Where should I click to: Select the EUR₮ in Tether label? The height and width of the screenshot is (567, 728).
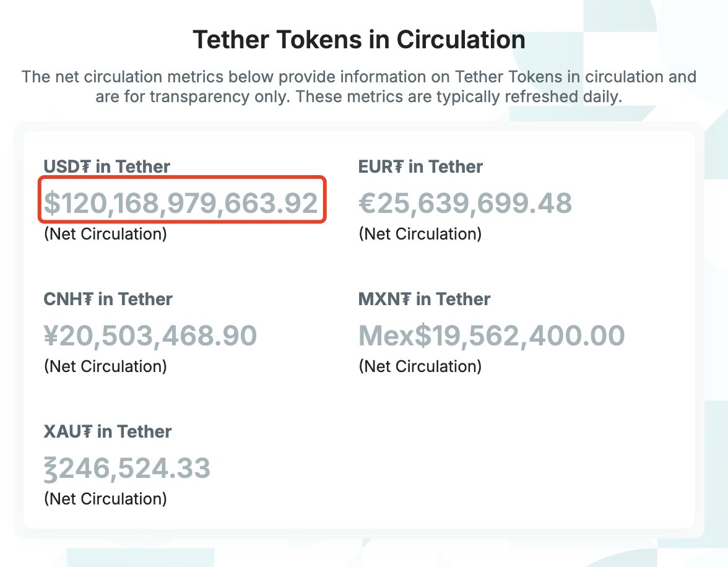coord(420,167)
